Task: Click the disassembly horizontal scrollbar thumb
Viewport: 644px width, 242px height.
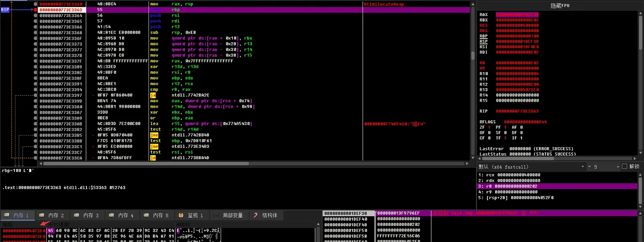Action: click(146, 164)
